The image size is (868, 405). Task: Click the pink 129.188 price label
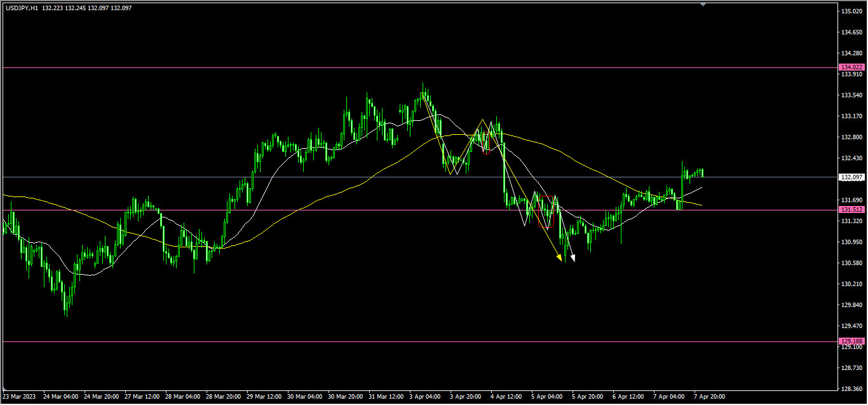click(x=851, y=341)
